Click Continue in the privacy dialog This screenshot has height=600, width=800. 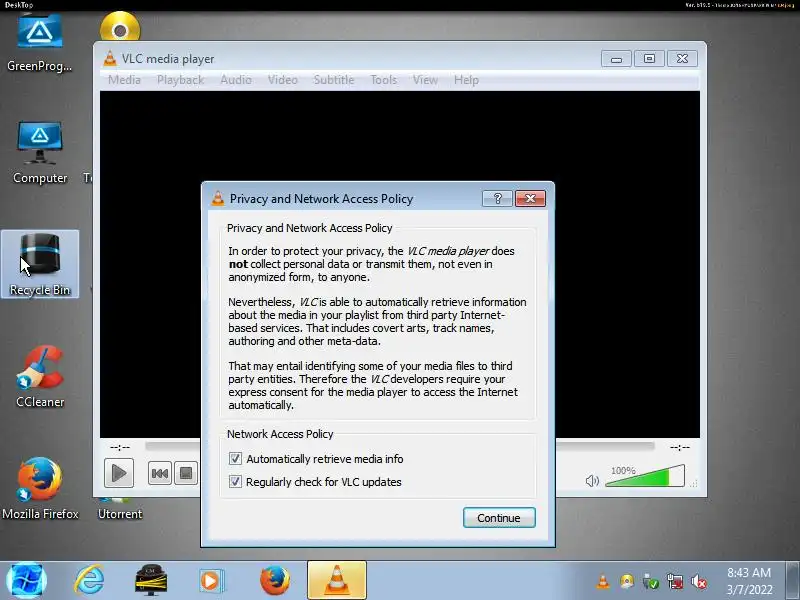tap(499, 517)
